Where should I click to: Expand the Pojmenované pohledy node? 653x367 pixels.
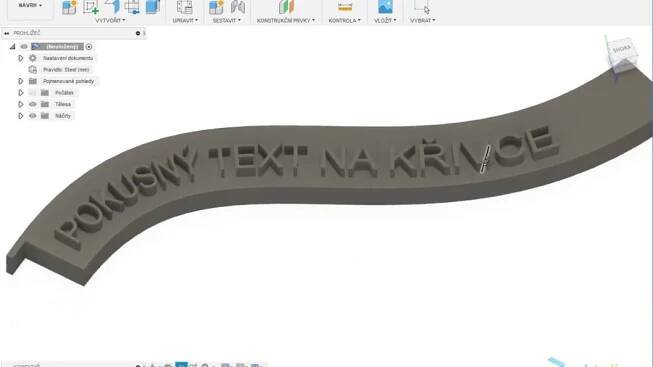[x=20, y=81]
